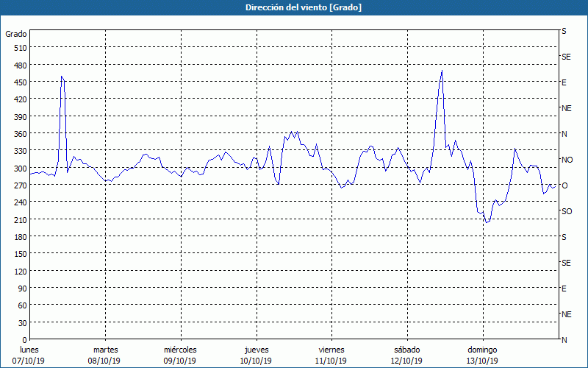
Task: Click the 'lunes' day label
Action: (x=29, y=350)
